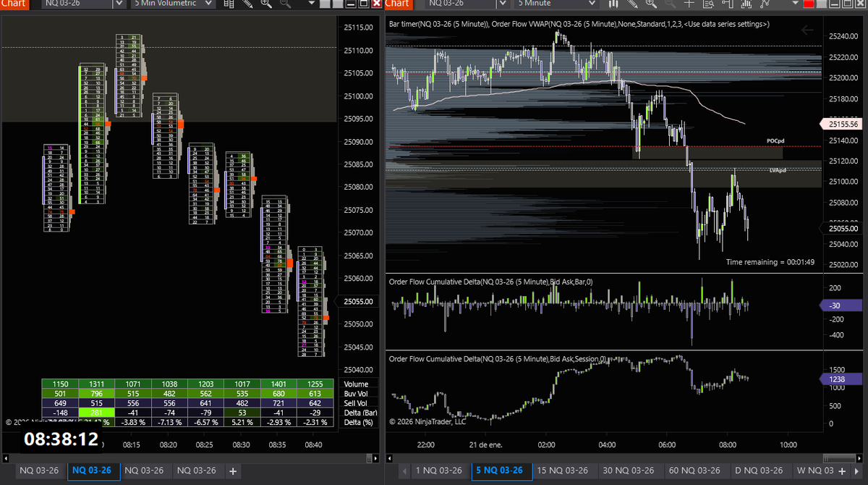Click Delta (%) row label
This screenshot has height=485, width=868.
click(x=359, y=422)
